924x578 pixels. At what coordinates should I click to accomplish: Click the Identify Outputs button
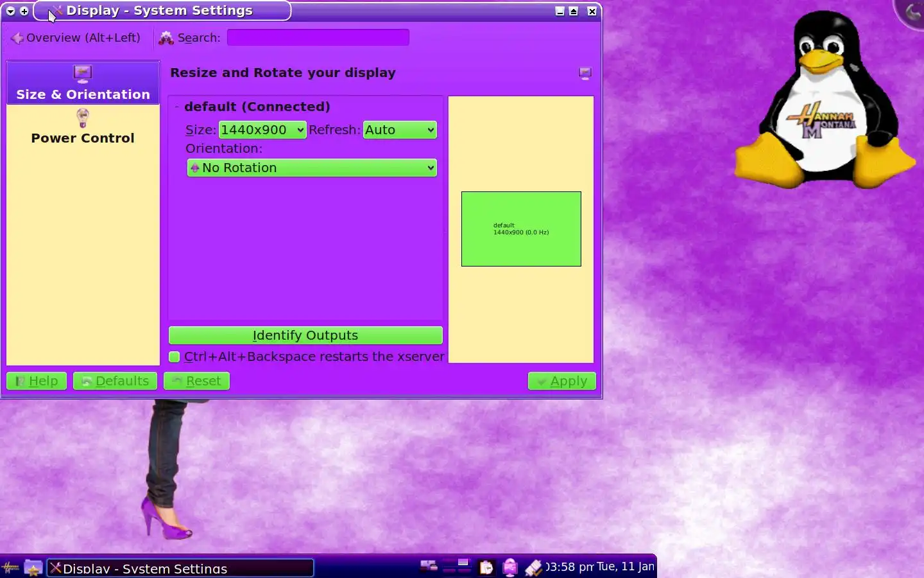(305, 335)
